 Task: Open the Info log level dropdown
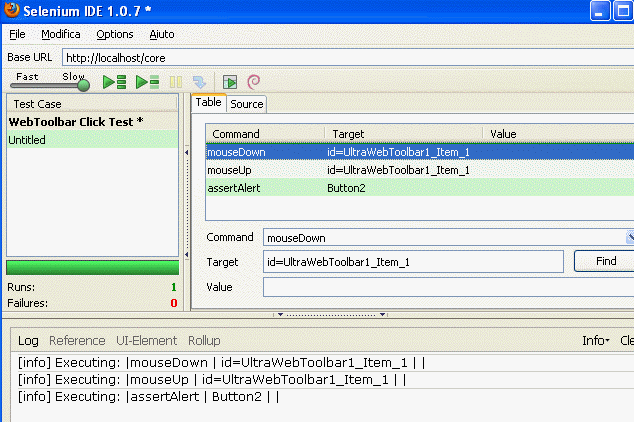(x=595, y=341)
